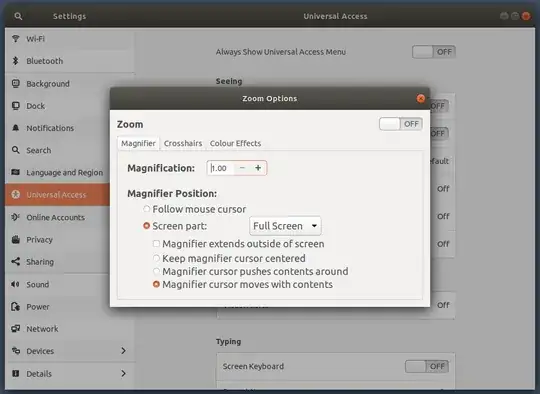The width and height of the screenshot is (540, 394).
Task: Check Magnifier extends outside of screen
Action: click(156, 243)
